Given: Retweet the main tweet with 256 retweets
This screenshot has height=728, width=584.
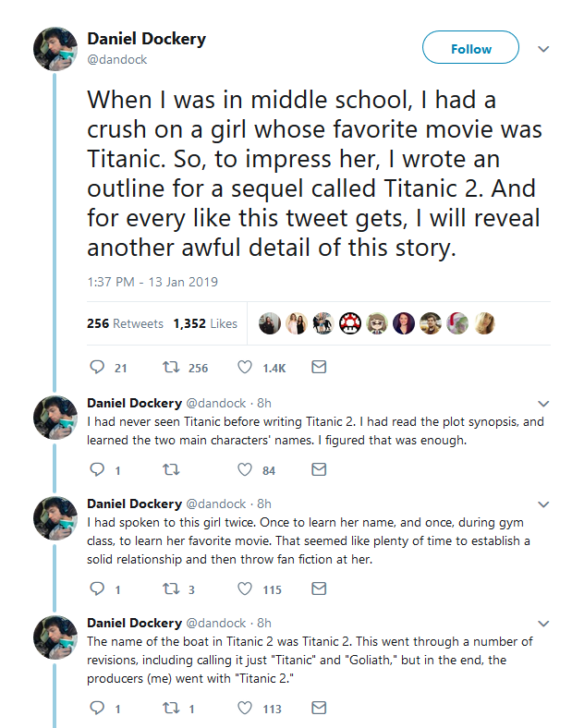Looking at the screenshot, I should click(170, 368).
